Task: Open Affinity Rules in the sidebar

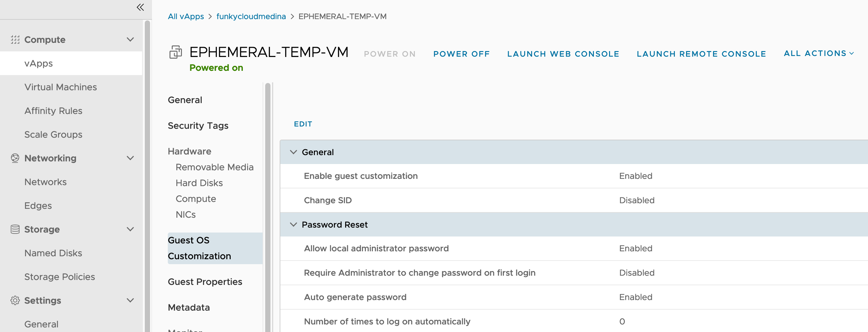Action: click(53, 111)
